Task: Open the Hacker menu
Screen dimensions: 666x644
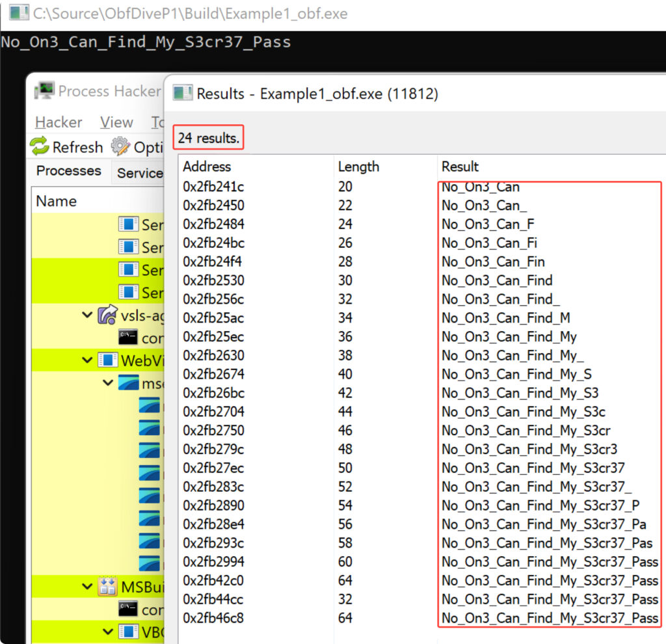Action: [59, 122]
